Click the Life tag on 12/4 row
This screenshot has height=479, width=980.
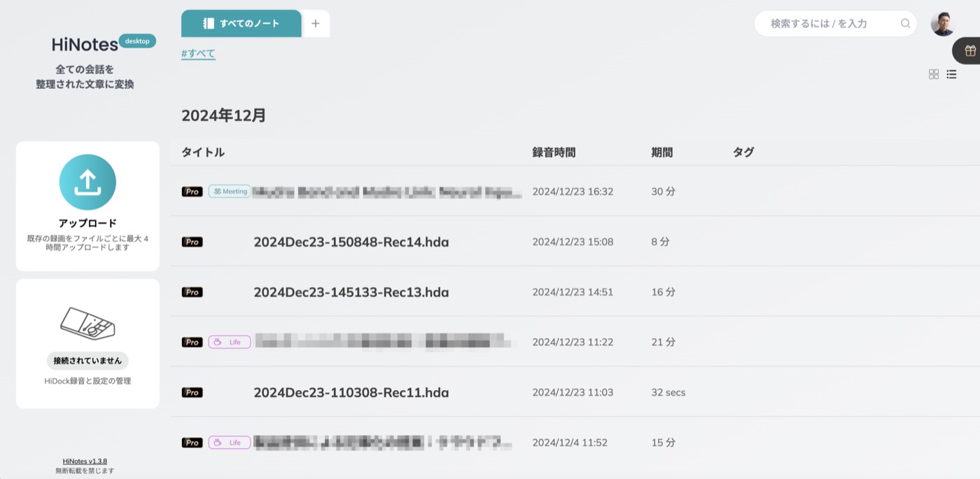click(230, 443)
